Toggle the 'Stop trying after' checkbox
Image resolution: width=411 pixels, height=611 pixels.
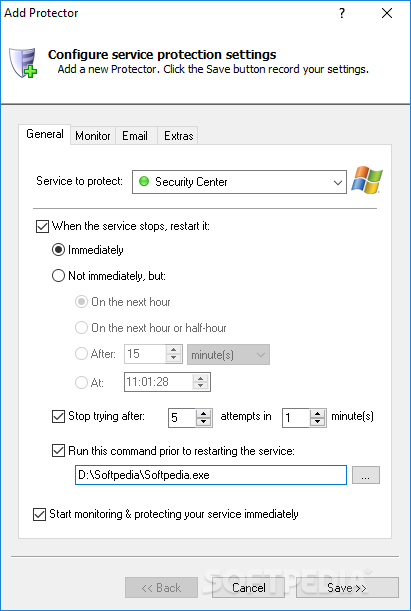click(x=58, y=416)
